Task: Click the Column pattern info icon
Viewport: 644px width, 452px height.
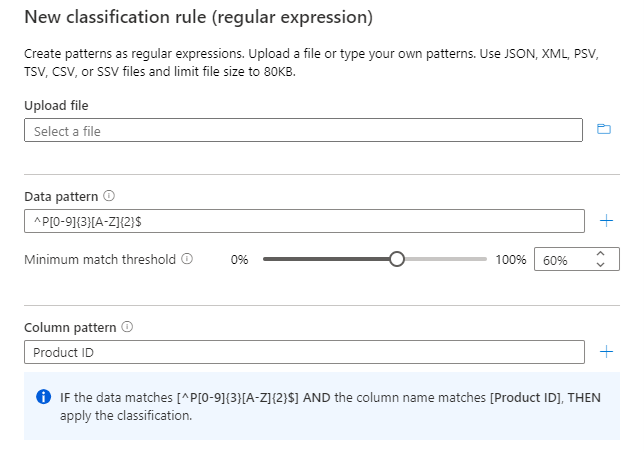Action: click(x=127, y=327)
